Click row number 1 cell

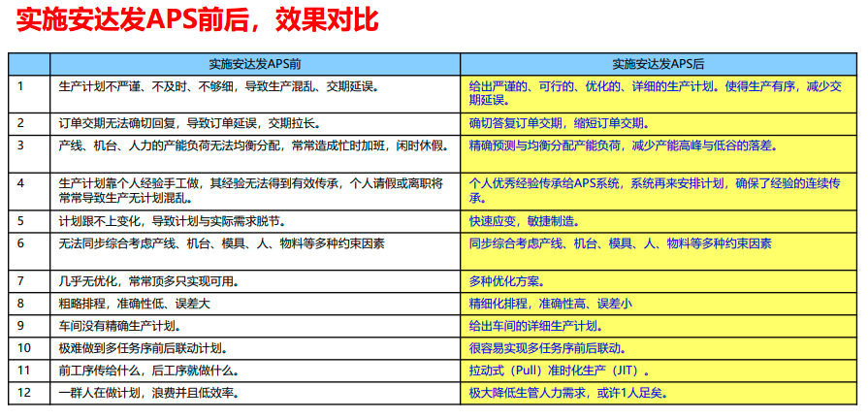coord(29,94)
